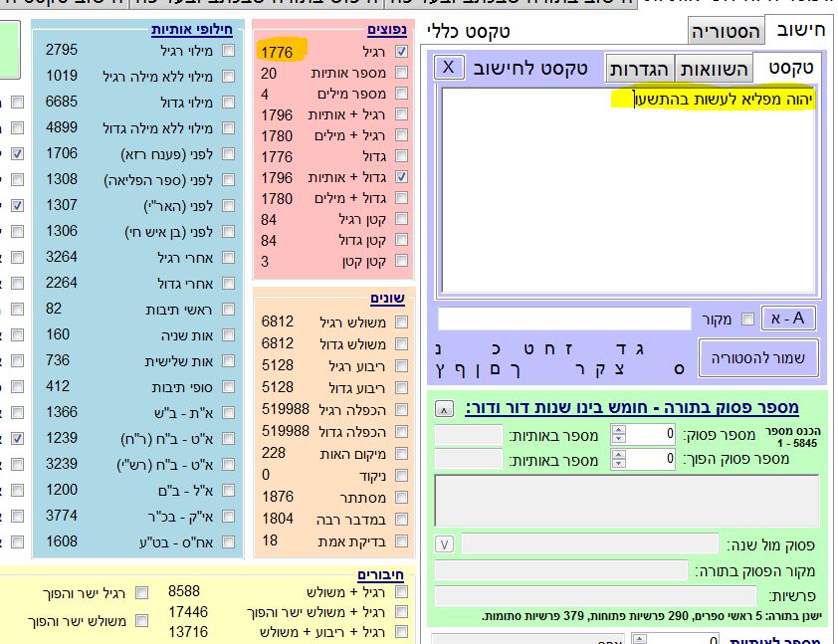Insert the letter ס from the keypad
Viewport: 838px width, 644px height.
(x=680, y=369)
